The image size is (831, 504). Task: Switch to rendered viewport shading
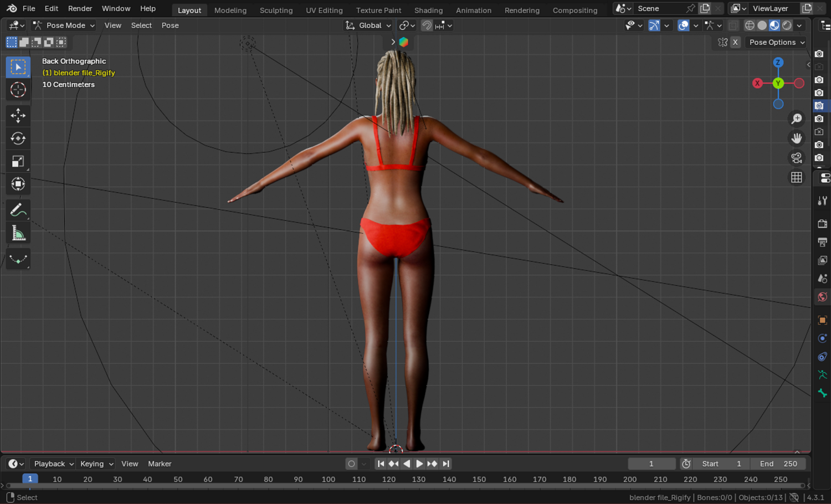tap(787, 25)
